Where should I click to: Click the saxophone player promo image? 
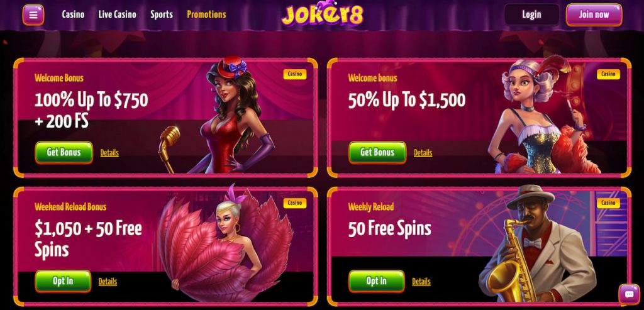[538, 245]
